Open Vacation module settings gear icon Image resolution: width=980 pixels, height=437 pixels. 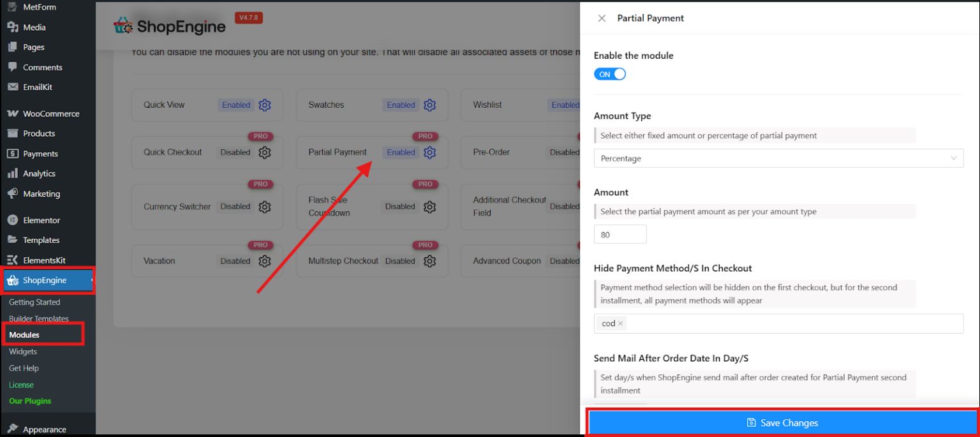point(265,261)
